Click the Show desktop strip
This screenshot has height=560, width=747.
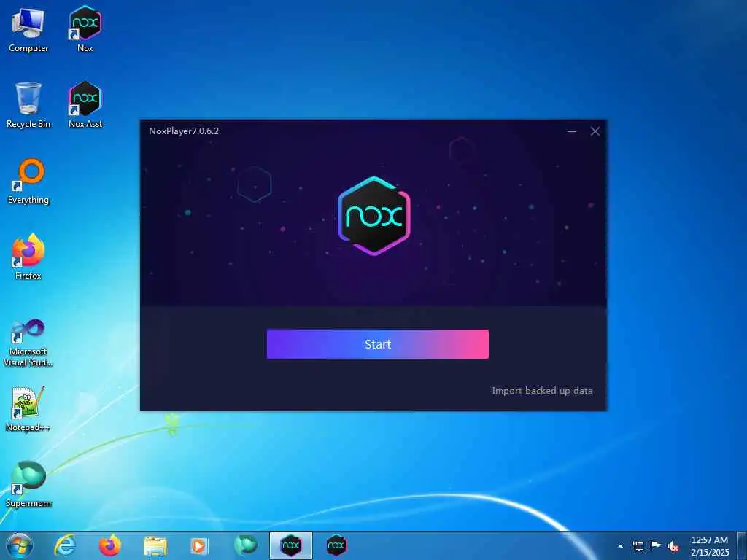point(742,545)
